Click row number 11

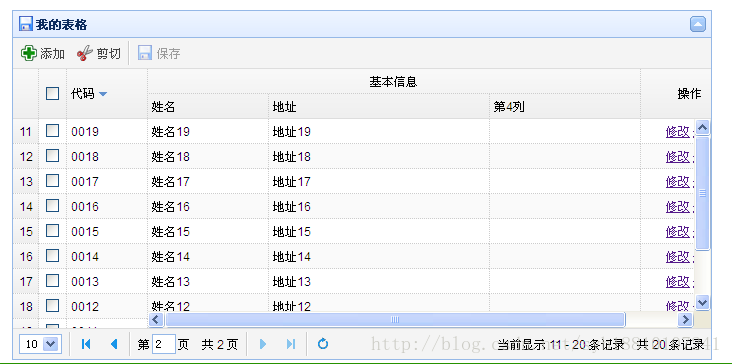(26, 132)
